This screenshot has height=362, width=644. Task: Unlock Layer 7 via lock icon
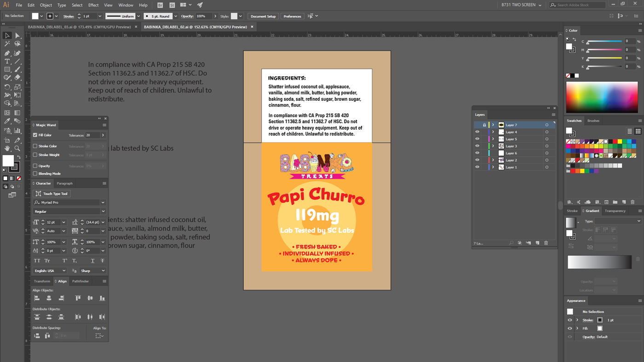click(484, 125)
